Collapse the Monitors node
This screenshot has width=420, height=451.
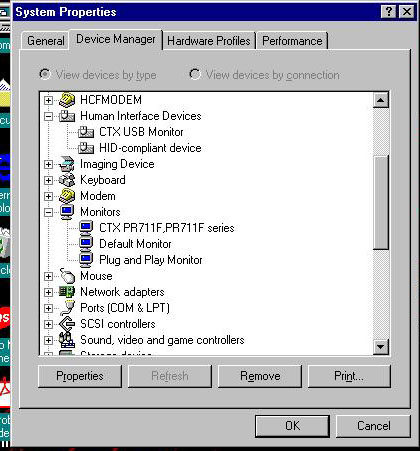click(x=48, y=212)
